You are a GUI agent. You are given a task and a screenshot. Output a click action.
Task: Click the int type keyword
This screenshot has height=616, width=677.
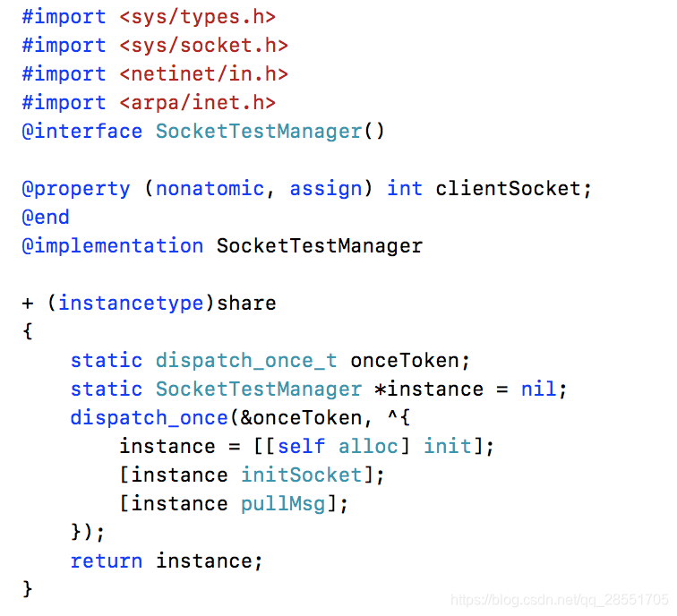click(x=405, y=189)
